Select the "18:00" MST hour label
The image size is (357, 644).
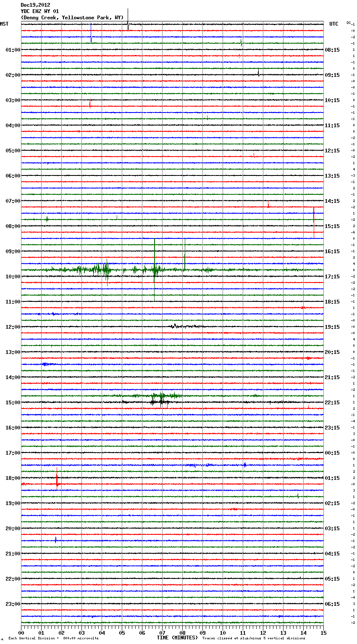click(x=13, y=478)
